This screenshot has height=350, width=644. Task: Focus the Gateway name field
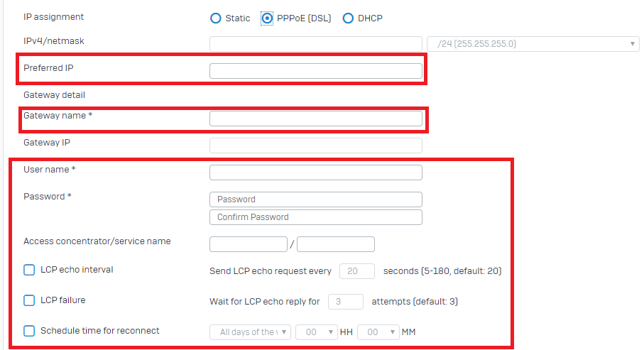(x=315, y=119)
